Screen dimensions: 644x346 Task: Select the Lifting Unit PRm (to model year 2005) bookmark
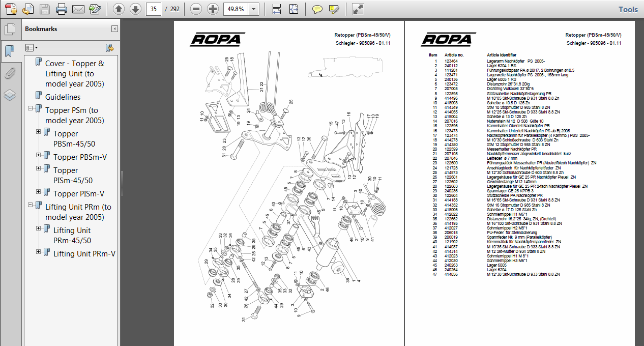(78, 212)
